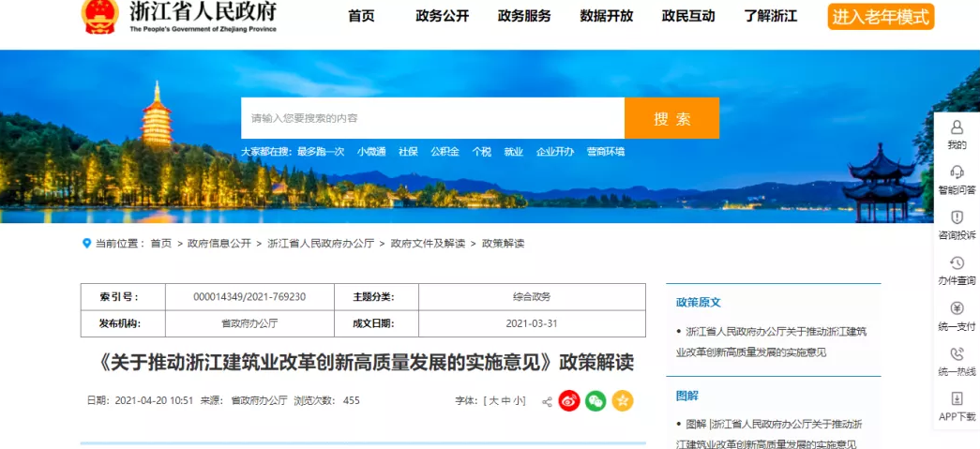Click view count 455

[x=352, y=401]
